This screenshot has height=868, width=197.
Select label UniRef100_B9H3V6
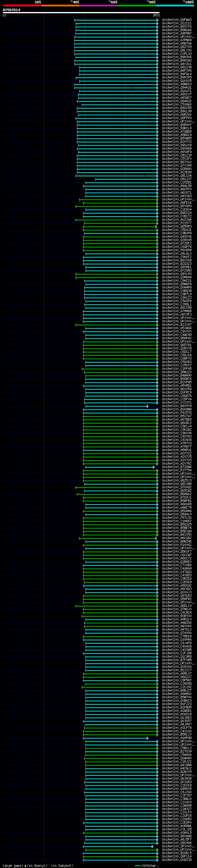(x=177, y=57)
